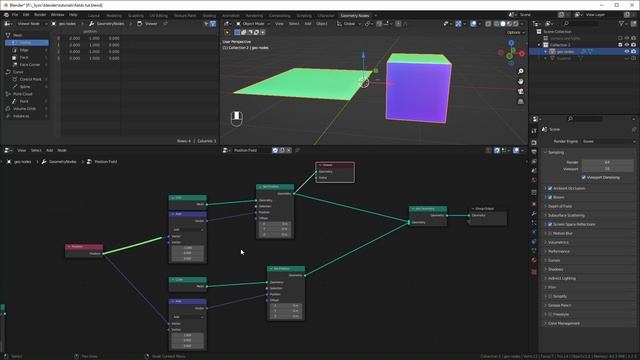Open the Modifiers wrench properties tab
The height and width of the screenshot is (360, 640).
(534, 213)
